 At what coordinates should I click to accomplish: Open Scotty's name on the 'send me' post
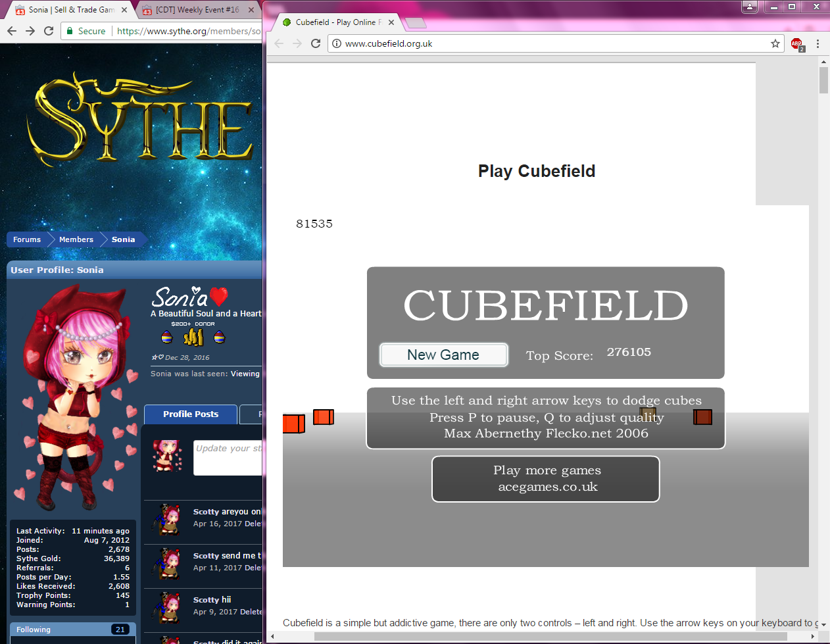tap(206, 556)
